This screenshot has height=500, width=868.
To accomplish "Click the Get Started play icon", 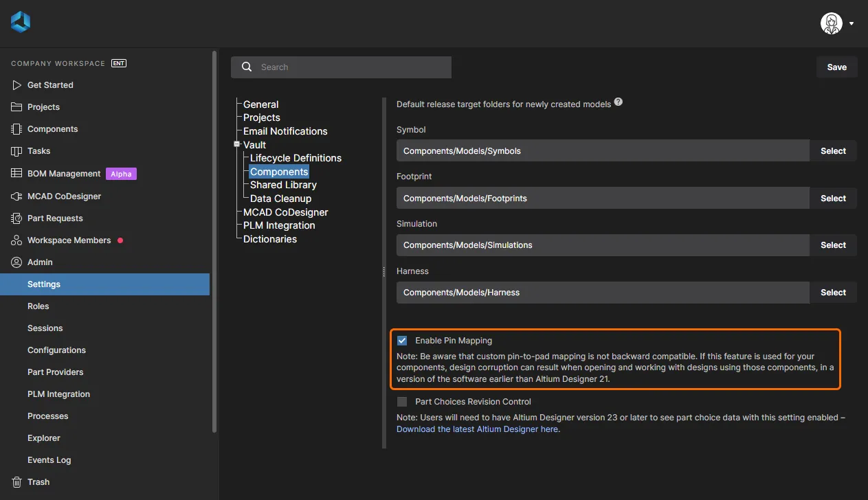I will pyautogui.click(x=16, y=85).
